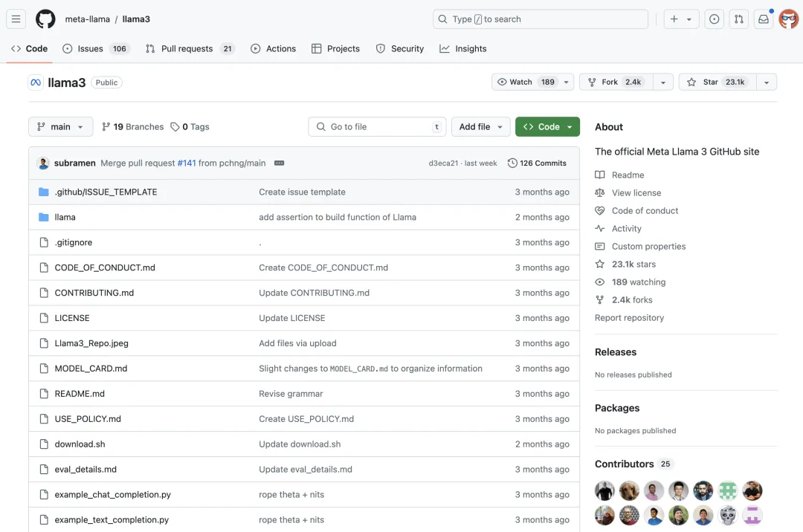Click the GitHub Octocat logo
Viewport: 803px width, 532px height.
(x=45, y=19)
